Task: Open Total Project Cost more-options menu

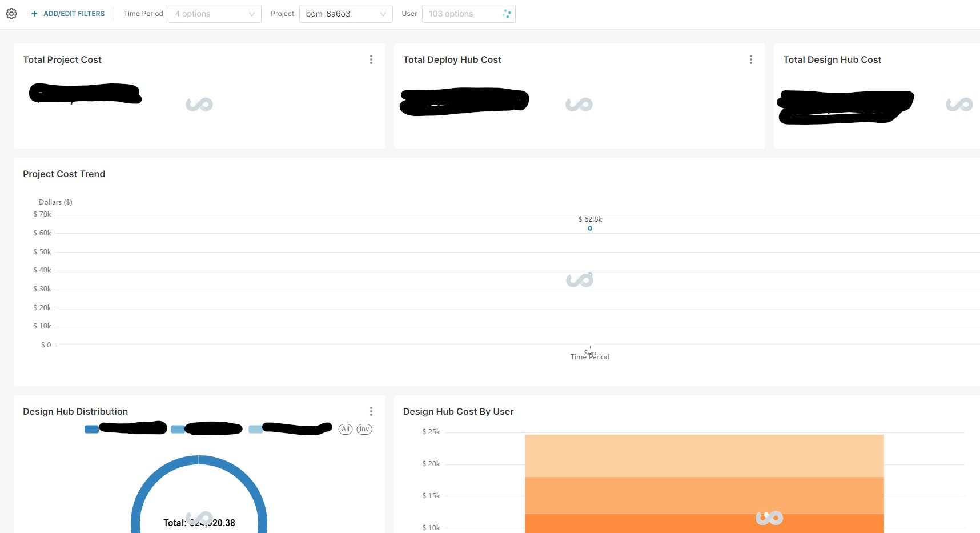Action: [371, 59]
